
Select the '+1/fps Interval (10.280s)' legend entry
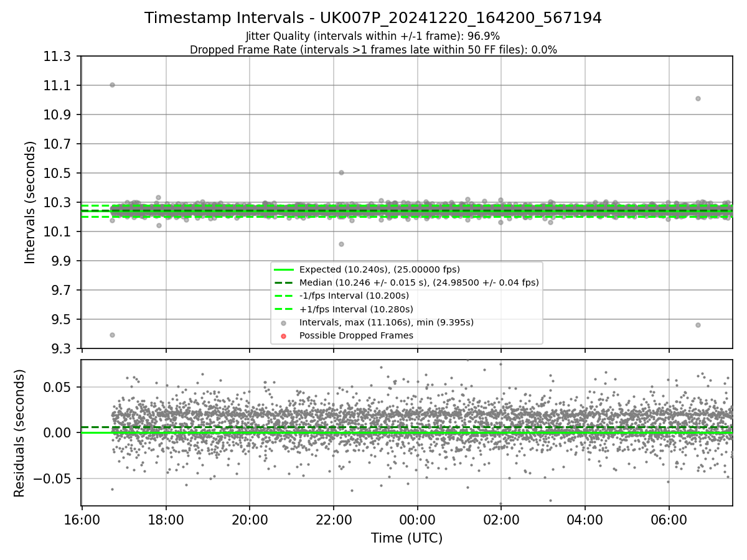[x=356, y=309]
